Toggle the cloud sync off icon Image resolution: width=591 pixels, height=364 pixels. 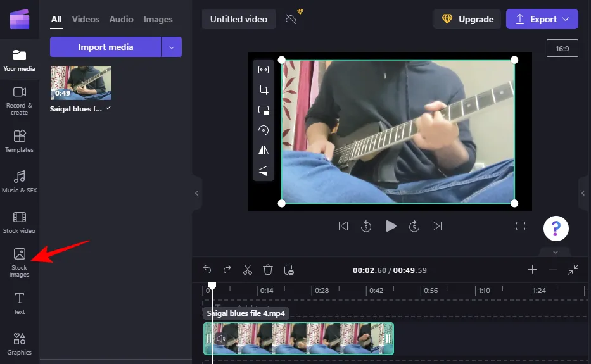[x=291, y=19]
